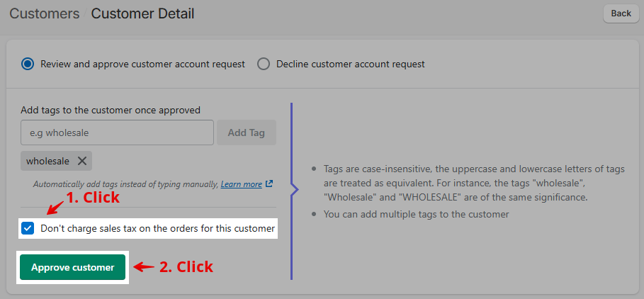The width and height of the screenshot is (644, 299).
Task: Click the wholesale tag chip label
Action: tap(47, 162)
